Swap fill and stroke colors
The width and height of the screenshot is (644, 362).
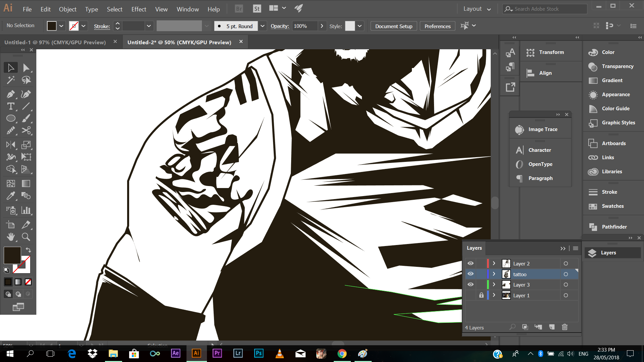[29, 250]
